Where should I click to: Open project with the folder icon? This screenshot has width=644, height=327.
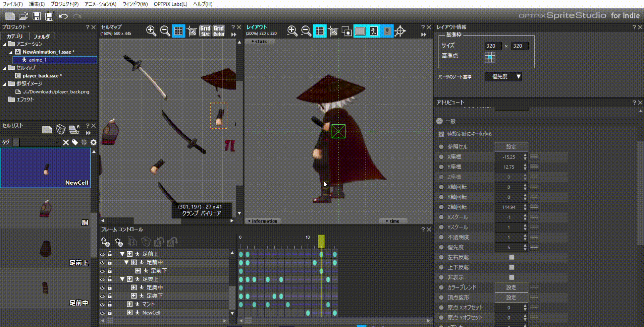click(x=23, y=16)
